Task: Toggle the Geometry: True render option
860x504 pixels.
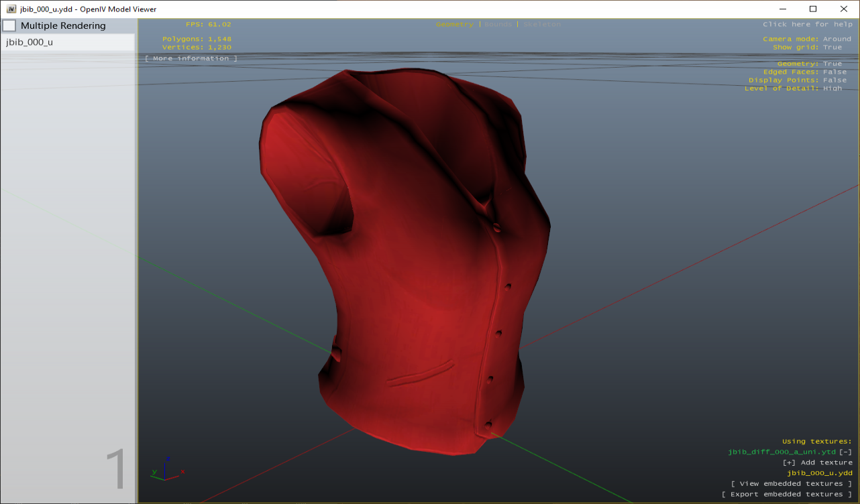Action: 832,64
